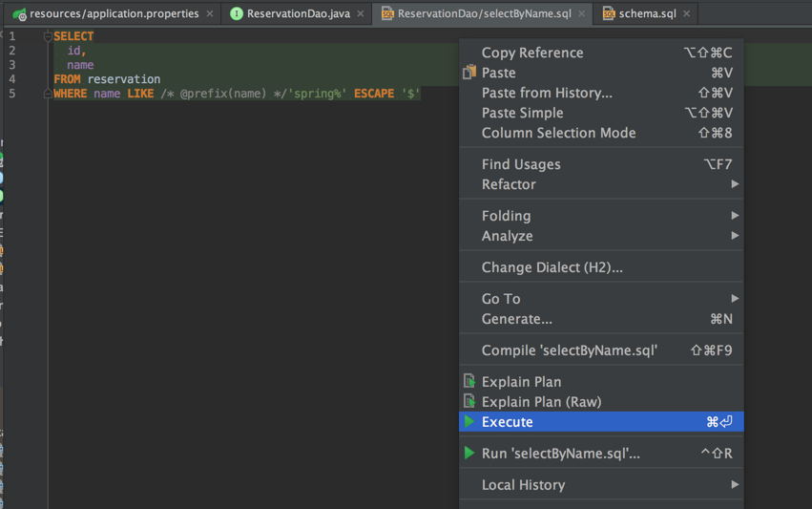Click the Explain Plan (Raw) icon
Screen dimensions: 812x509
pyautogui.click(x=469, y=401)
